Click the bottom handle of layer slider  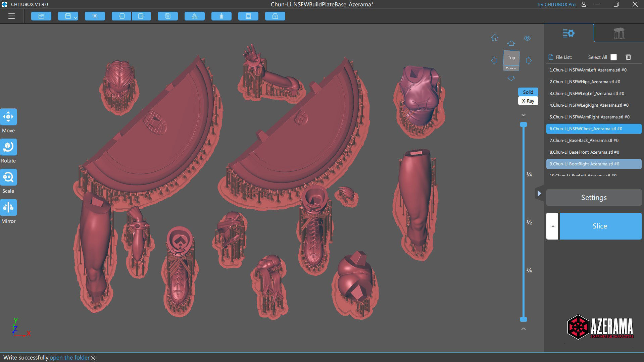coord(524,319)
